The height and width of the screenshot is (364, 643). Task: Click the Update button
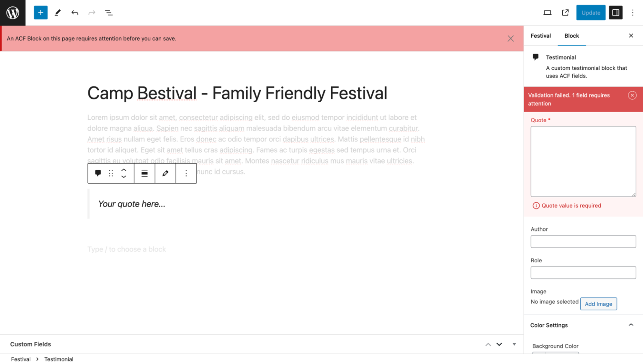590,13
